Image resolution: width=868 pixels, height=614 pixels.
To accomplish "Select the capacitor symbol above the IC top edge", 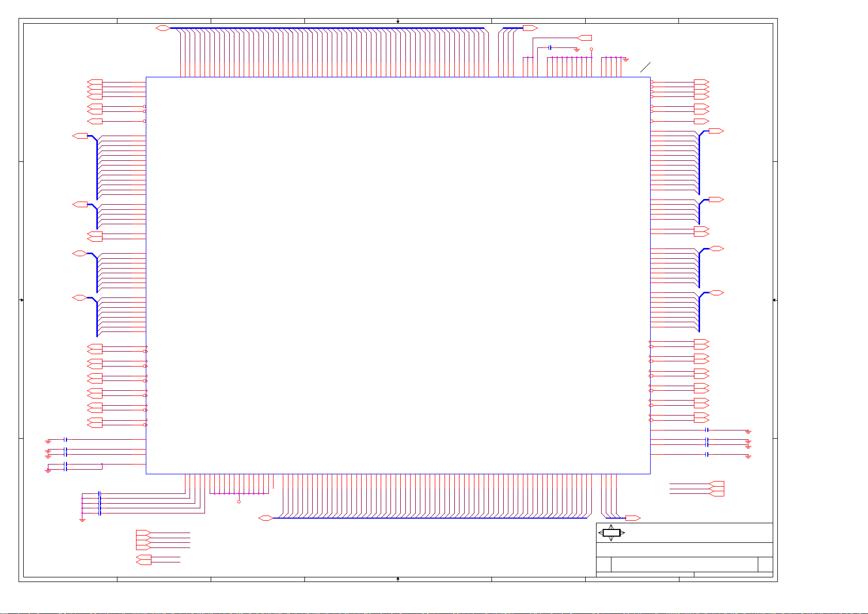I will coord(551,47).
